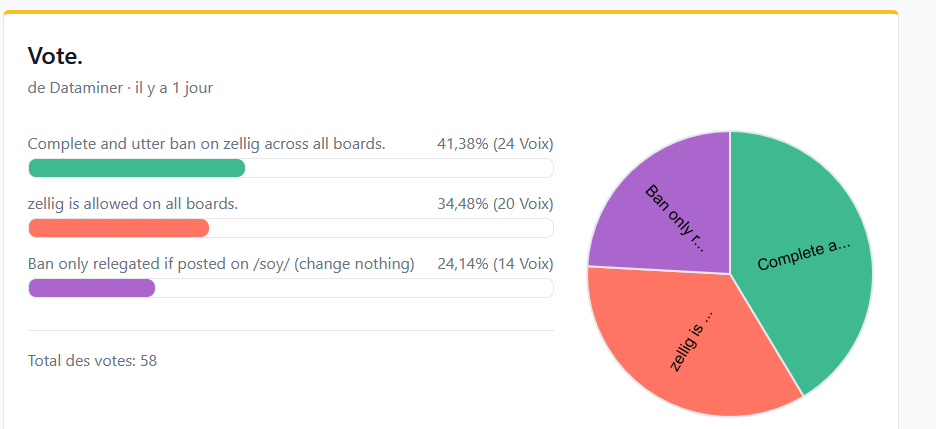Select the "Complete and utter ban" option text
Viewport: 936px width, 429px height.
click(x=206, y=144)
